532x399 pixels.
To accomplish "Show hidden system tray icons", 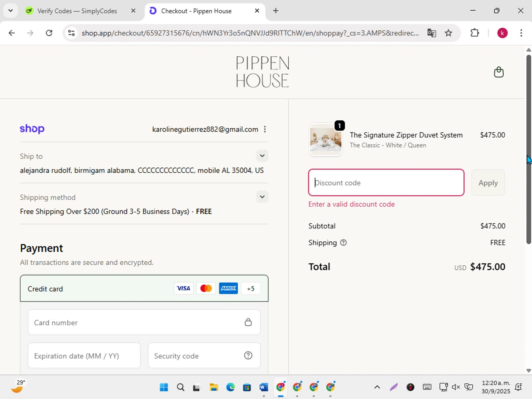I will point(377,387).
